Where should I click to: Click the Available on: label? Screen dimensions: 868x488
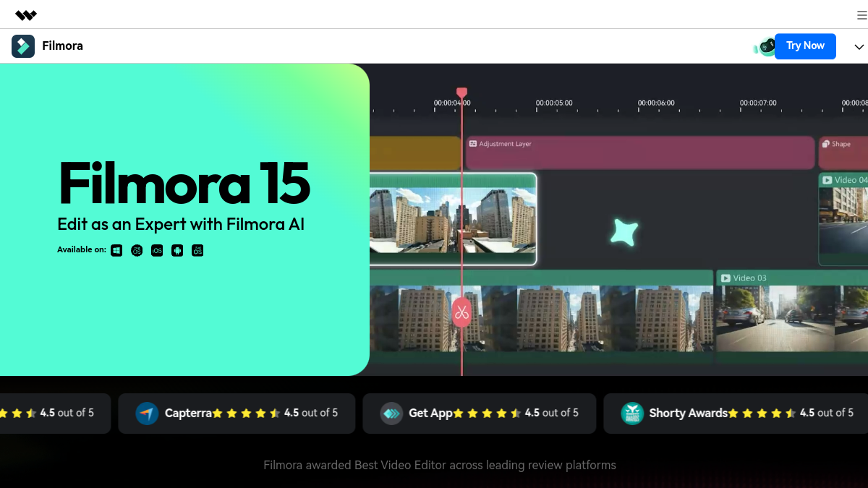(82, 250)
